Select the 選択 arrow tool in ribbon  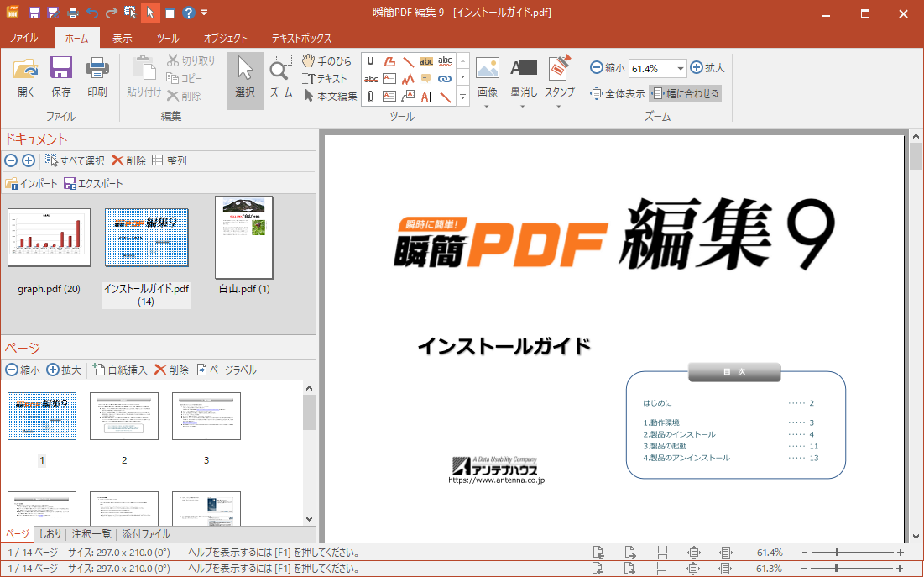coord(245,81)
